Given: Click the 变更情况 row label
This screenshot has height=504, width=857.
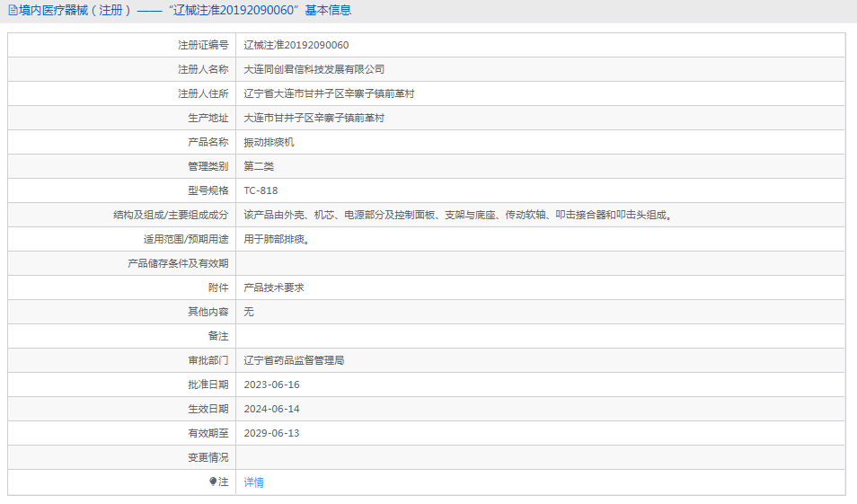Looking at the screenshot, I should tap(208, 457).
